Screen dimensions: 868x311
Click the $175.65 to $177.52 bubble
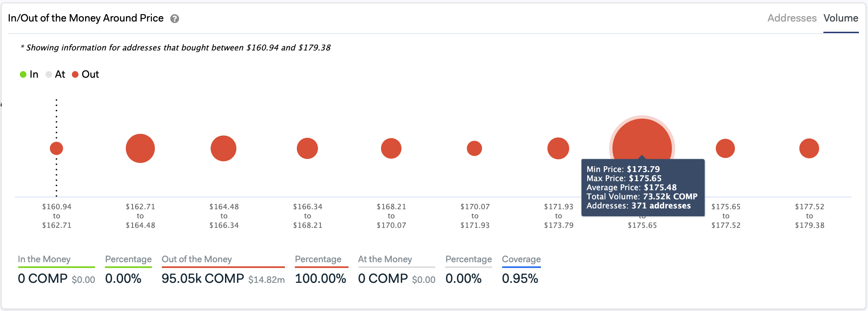(x=725, y=148)
